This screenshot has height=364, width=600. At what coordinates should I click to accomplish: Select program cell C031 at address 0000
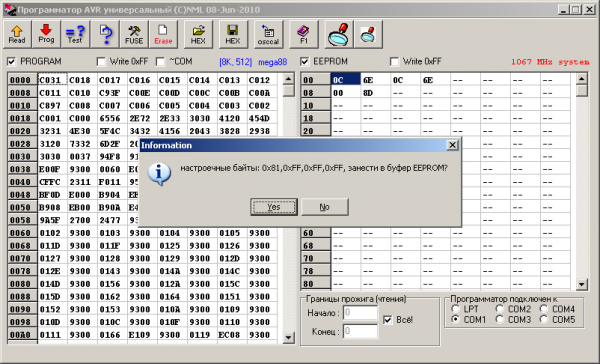[x=53, y=80]
